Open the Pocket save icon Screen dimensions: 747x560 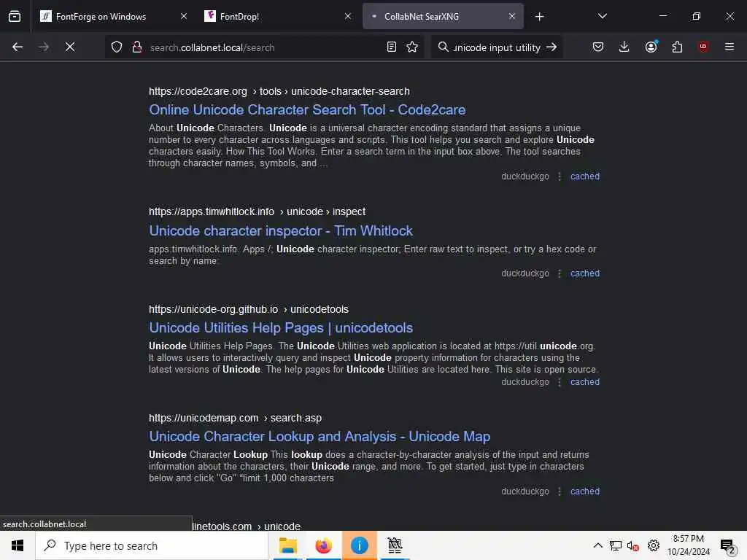pyautogui.click(x=598, y=47)
